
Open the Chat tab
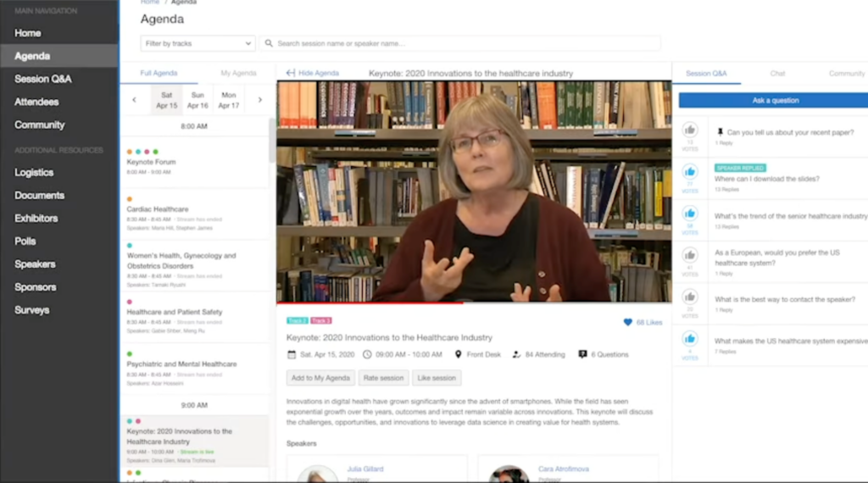point(777,74)
